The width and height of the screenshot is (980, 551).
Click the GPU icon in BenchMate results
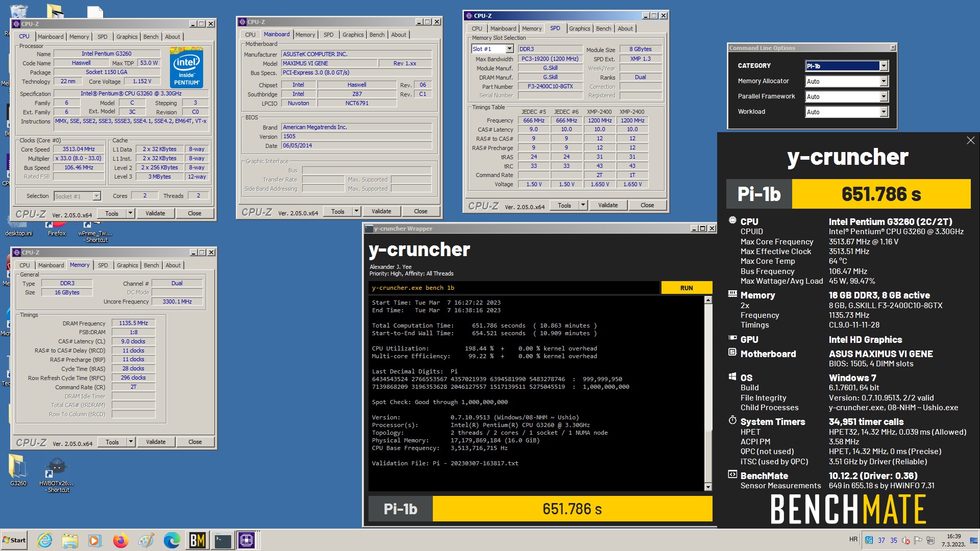[x=732, y=338]
